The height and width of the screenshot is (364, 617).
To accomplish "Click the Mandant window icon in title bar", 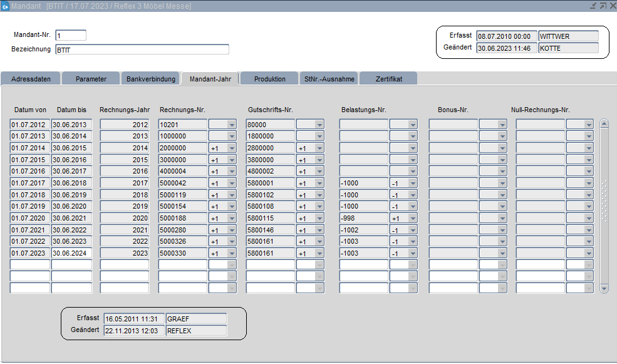I will (x=5, y=6).
